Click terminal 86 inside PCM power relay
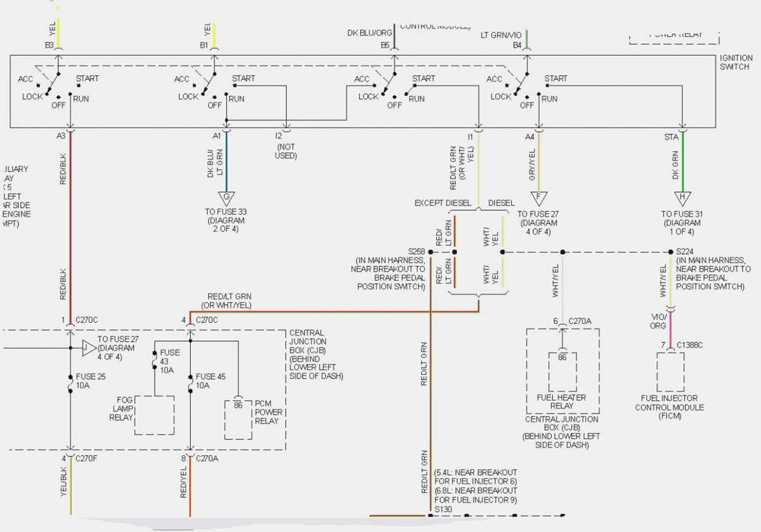This screenshot has height=532, width=761. click(238, 405)
